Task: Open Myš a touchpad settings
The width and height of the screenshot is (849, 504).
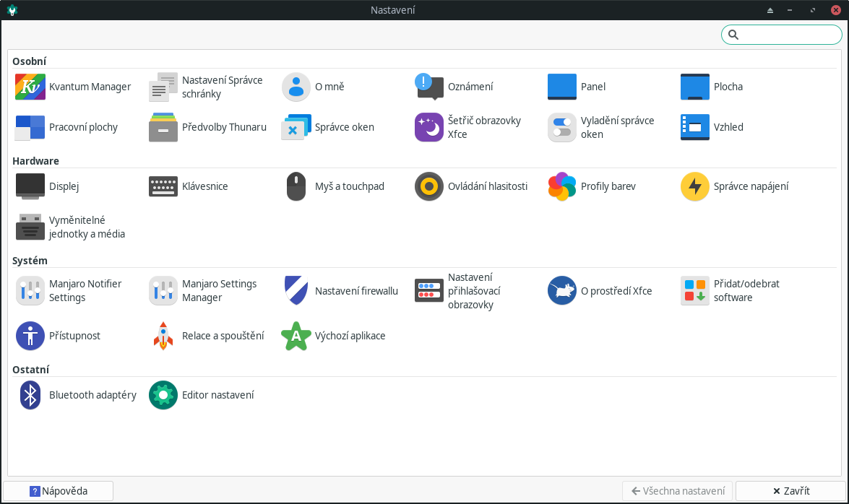Action: tap(296, 186)
